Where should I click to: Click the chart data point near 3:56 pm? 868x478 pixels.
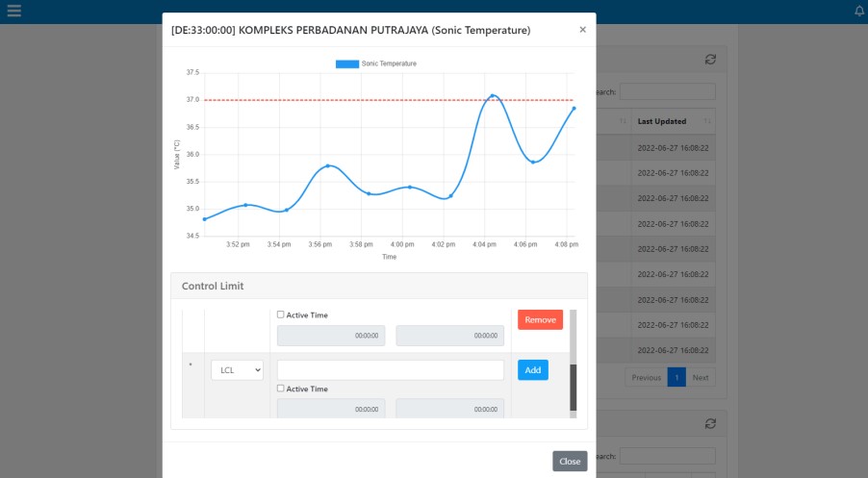tap(328, 165)
